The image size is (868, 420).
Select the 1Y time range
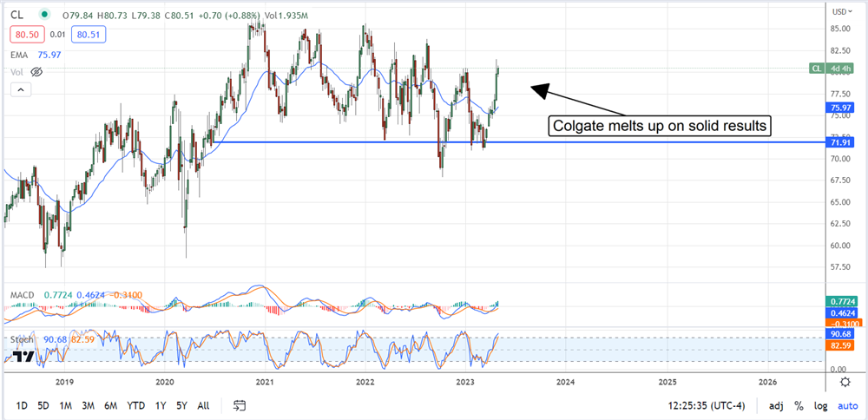click(161, 405)
